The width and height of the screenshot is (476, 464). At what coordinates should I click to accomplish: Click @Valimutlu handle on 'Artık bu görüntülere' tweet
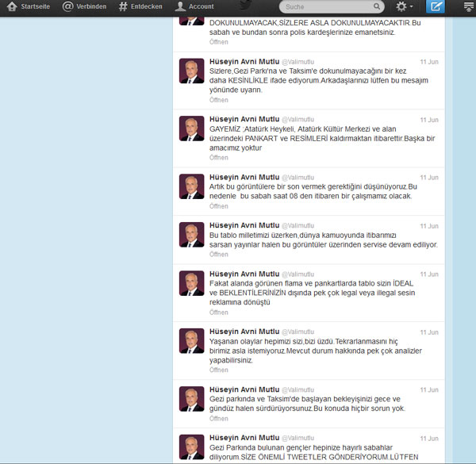tap(298, 177)
